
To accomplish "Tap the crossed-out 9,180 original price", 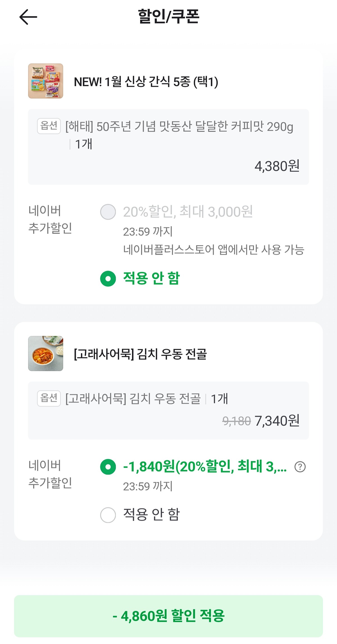I will (236, 421).
